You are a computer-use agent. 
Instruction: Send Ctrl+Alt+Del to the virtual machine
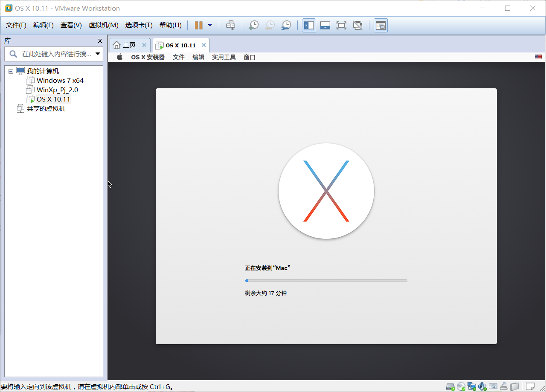[230, 25]
